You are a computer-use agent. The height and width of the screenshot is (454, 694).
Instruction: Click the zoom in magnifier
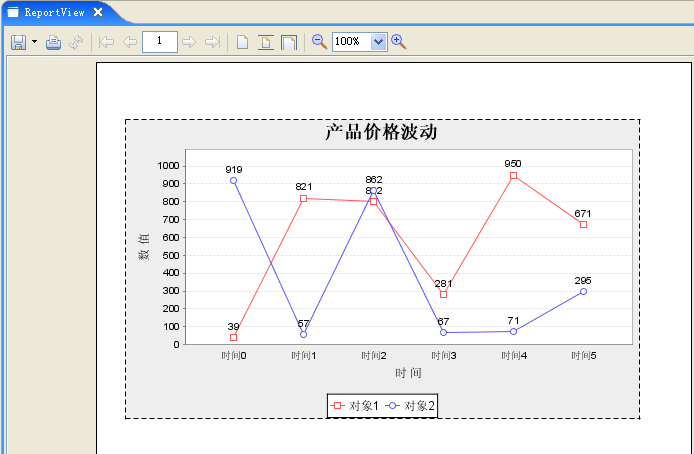399,42
